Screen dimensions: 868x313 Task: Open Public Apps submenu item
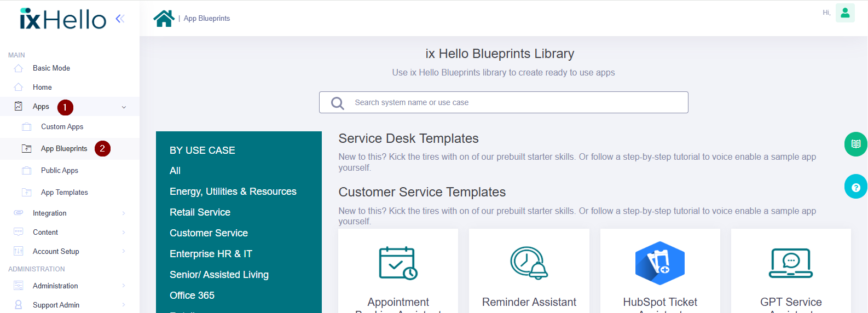point(60,171)
